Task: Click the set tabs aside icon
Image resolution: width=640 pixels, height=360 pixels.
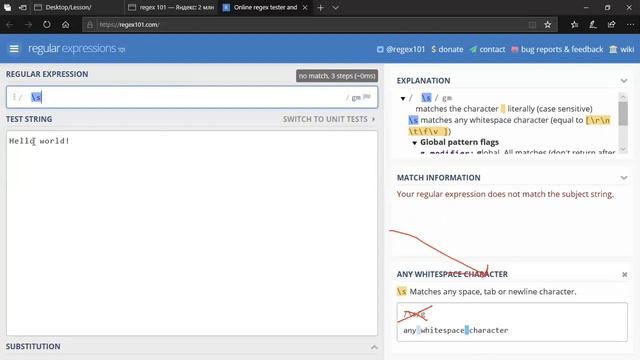Action: click(22, 7)
